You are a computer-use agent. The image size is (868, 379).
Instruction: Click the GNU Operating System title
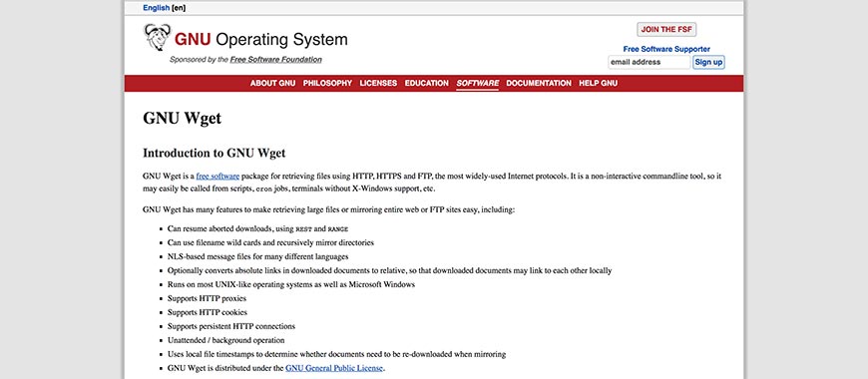(x=260, y=39)
